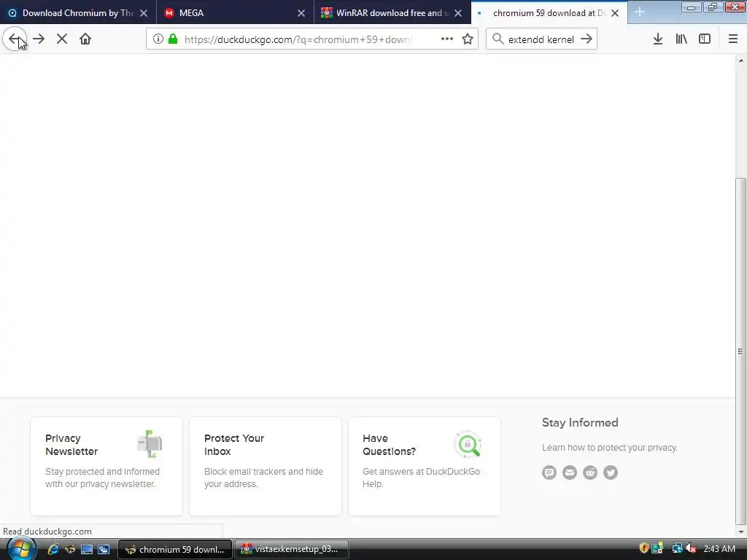Screen dimensions: 747x560
Task: Close the MEGA tab
Action: [x=301, y=13]
